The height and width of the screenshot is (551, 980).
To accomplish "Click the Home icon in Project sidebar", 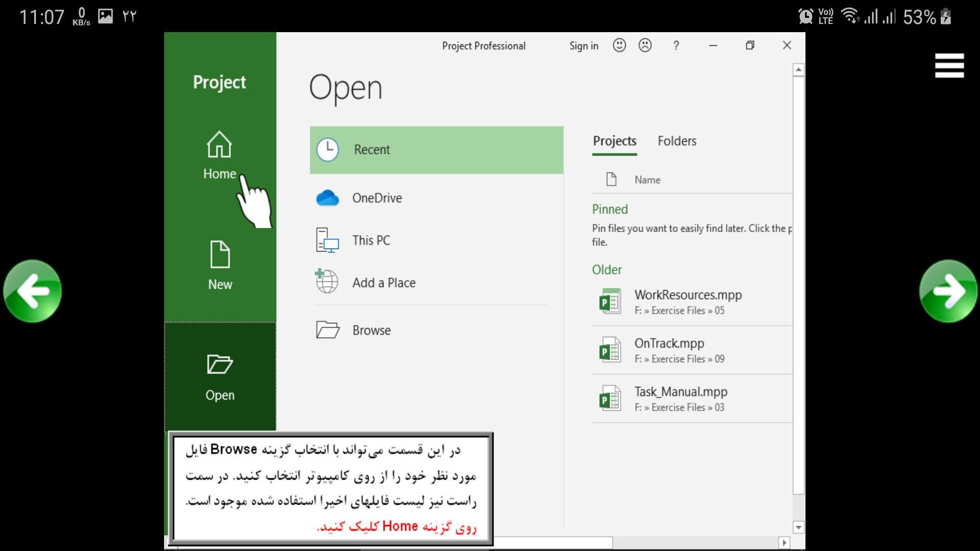I will pyautogui.click(x=219, y=145).
